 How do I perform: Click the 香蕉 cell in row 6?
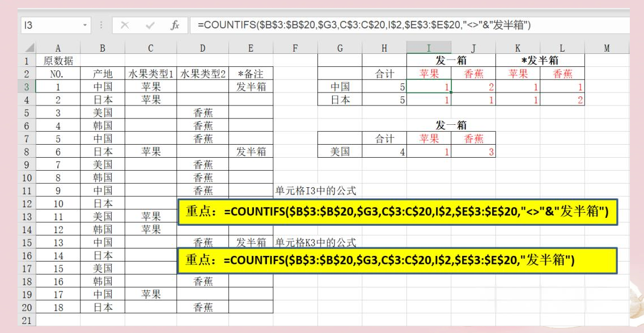pos(202,126)
